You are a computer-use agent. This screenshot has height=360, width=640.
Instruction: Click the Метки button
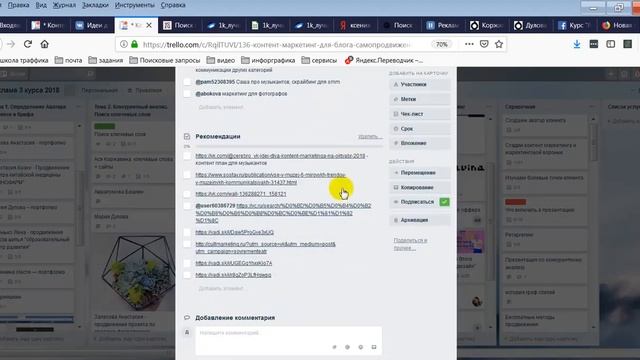click(420, 99)
